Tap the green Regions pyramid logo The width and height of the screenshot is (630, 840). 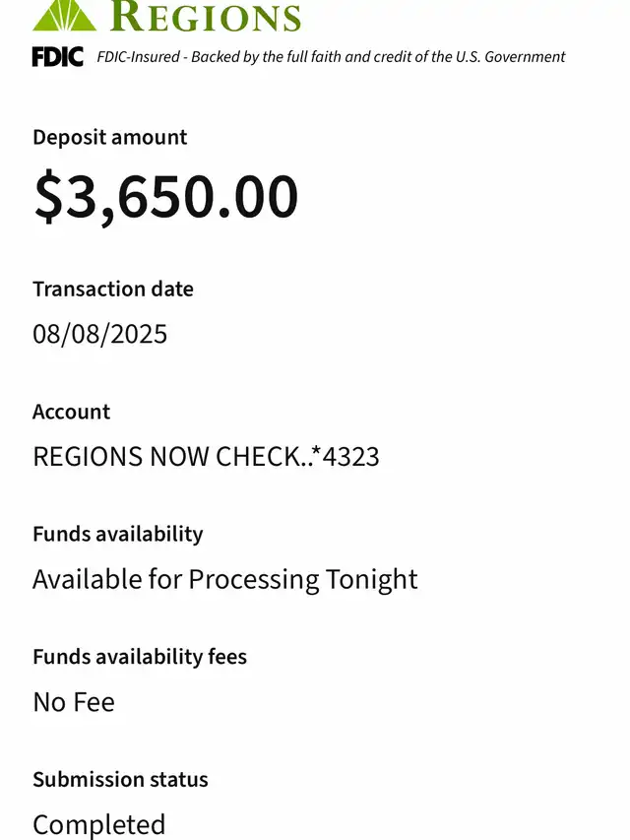tap(65, 15)
